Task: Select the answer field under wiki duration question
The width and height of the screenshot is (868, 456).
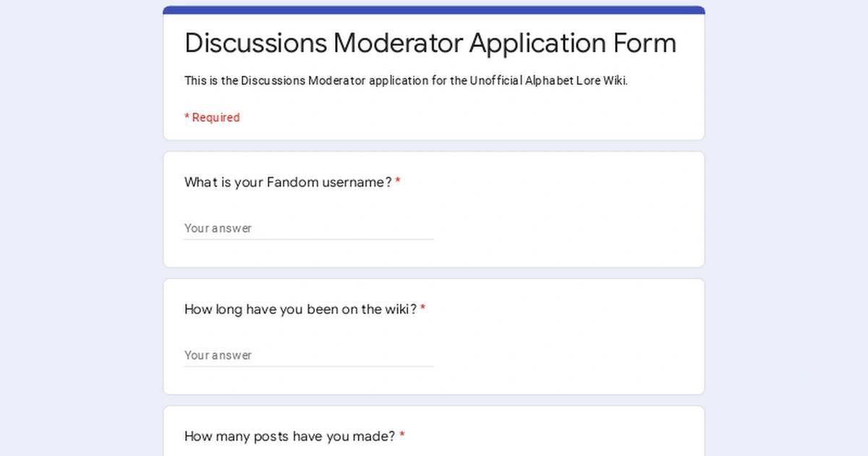Action: pyautogui.click(x=289, y=355)
